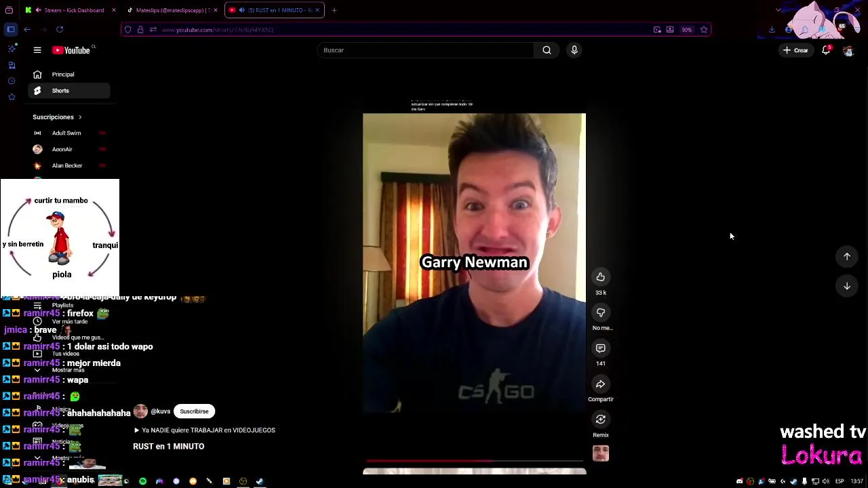
Task: Reset the 90% zoom level badge
Action: pyautogui.click(x=687, y=30)
